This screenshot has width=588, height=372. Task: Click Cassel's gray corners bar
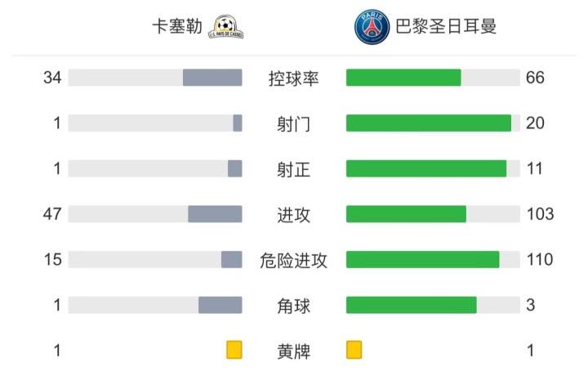[220, 305]
